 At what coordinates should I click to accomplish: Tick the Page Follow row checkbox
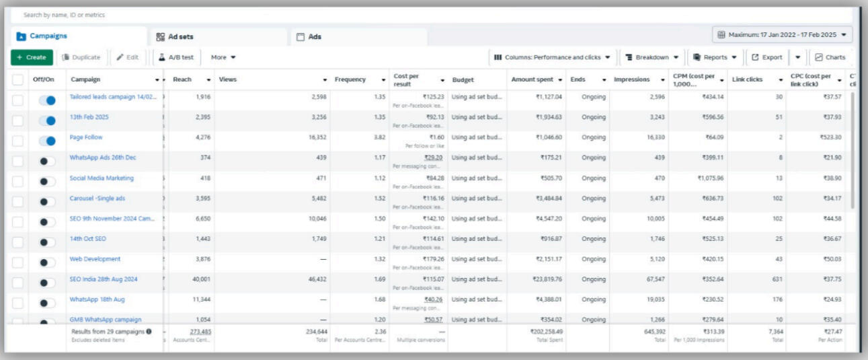pyautogui.click(x=17, y=141)
